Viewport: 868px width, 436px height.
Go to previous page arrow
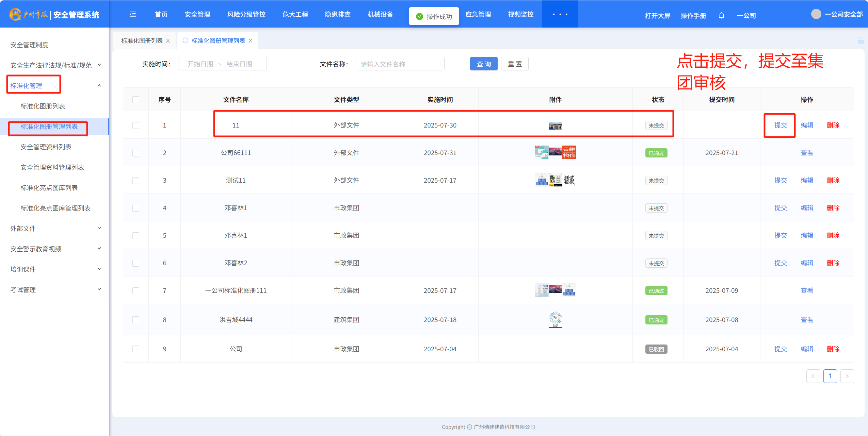coord(813,376)
